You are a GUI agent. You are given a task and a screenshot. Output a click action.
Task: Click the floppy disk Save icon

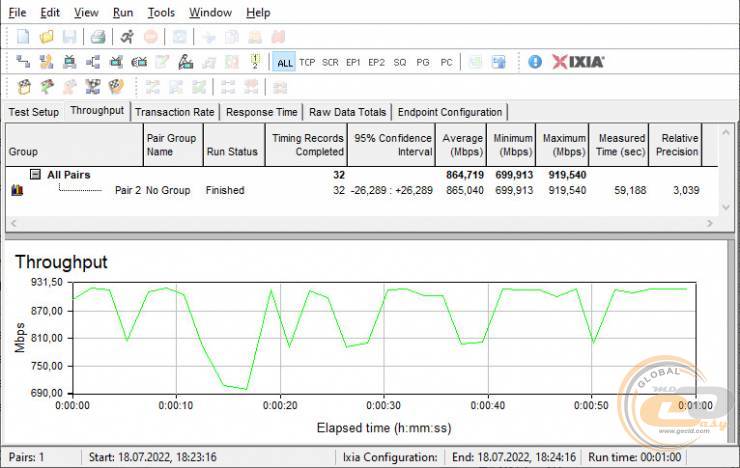69,37
